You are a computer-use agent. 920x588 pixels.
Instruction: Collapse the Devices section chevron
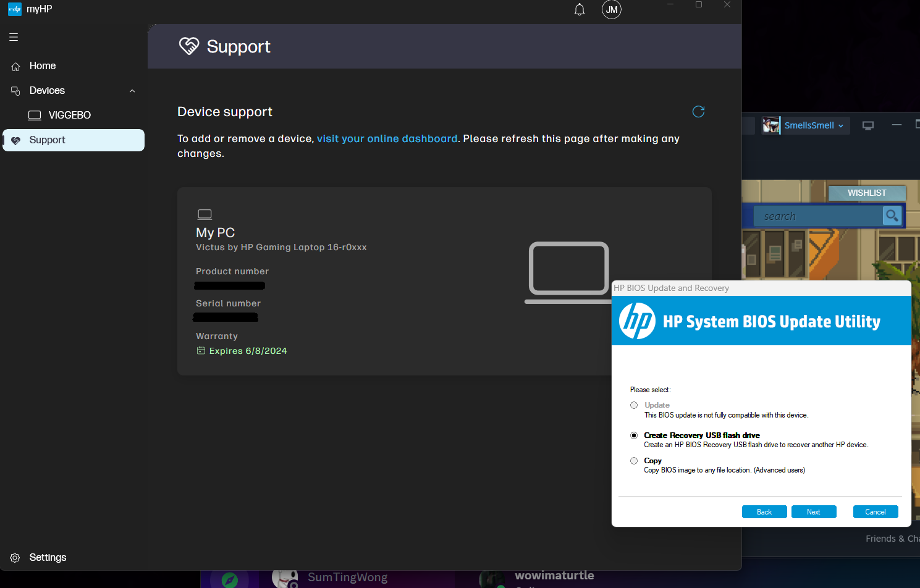pyautogui.click(x=132, y=91)
